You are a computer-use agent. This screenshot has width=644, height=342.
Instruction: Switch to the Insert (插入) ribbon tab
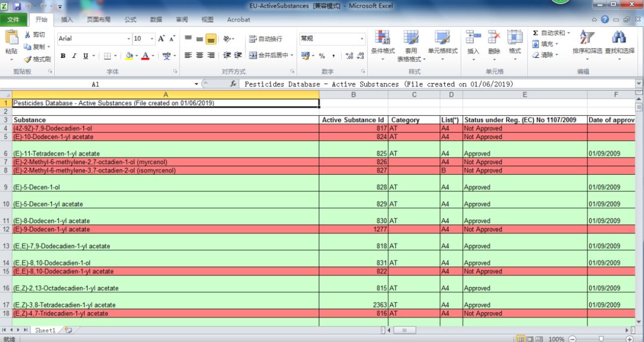[67, 20]
